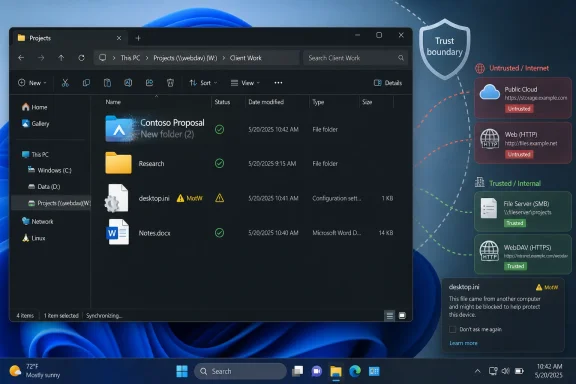Screen dimensions: 576x384
Task: Click the warning status icon for desktop.ini
Action: 219,198
